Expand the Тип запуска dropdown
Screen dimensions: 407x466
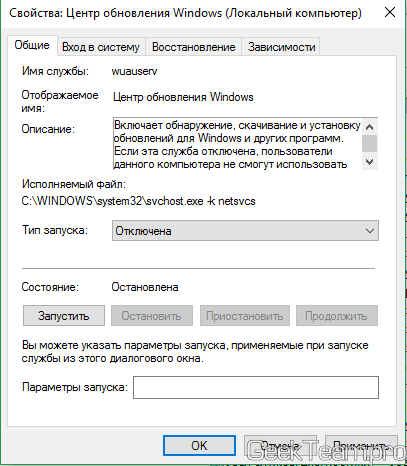245,231
